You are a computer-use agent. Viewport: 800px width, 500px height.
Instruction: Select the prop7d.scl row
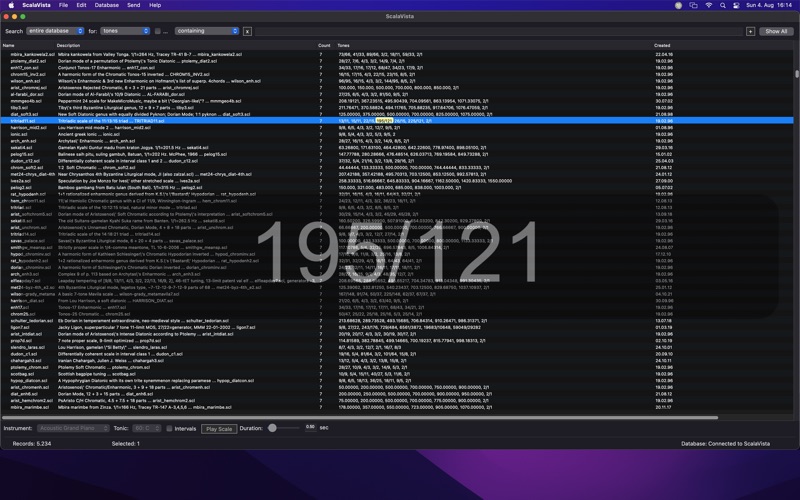(397, 341)
